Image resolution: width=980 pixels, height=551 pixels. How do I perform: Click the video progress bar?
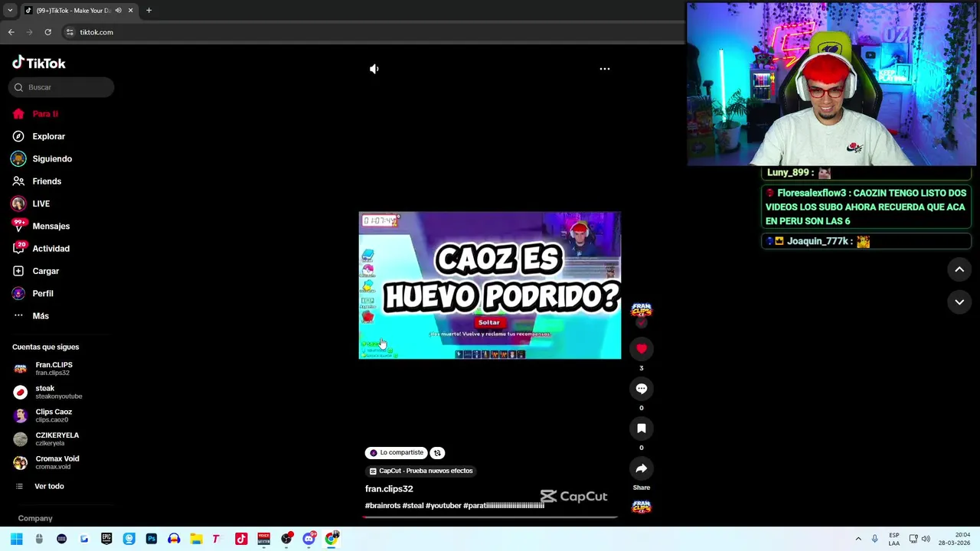tap(490, 517)
